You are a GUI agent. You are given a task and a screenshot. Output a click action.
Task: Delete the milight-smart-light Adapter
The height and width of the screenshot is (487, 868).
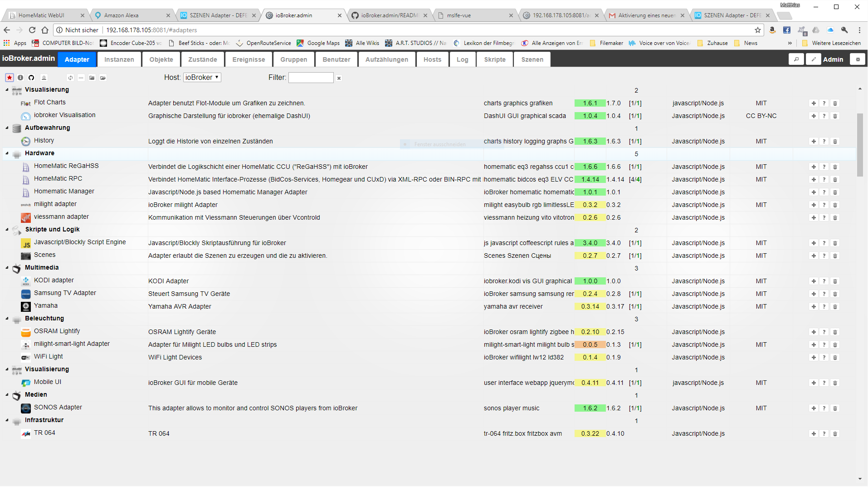pos(835,345)
